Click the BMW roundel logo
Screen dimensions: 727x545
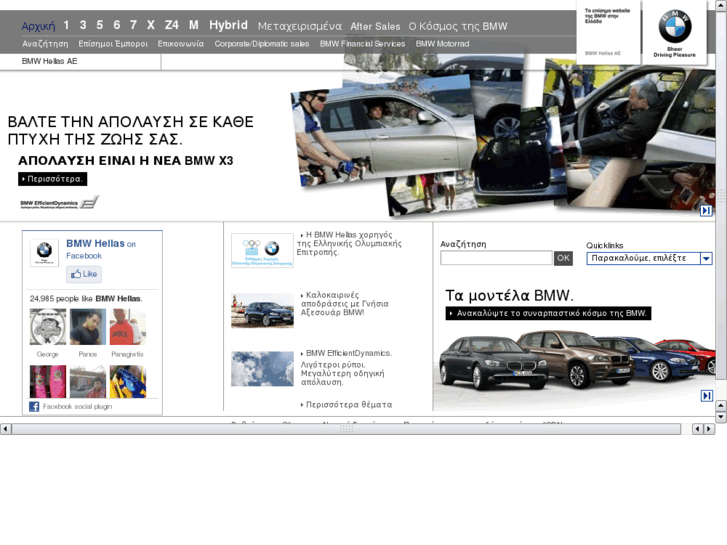[675, 26]
